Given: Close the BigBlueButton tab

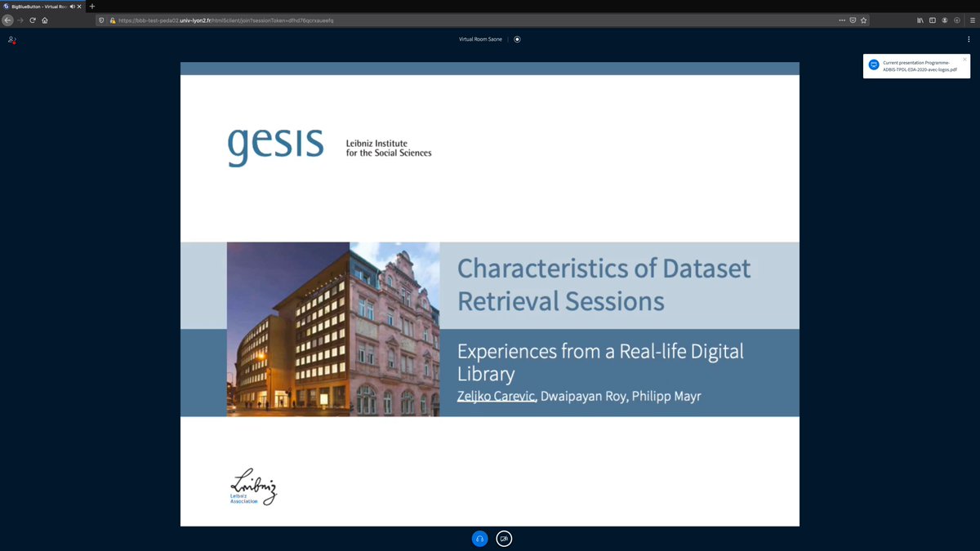Looking at the screenshot, I should tap(80, 6).
